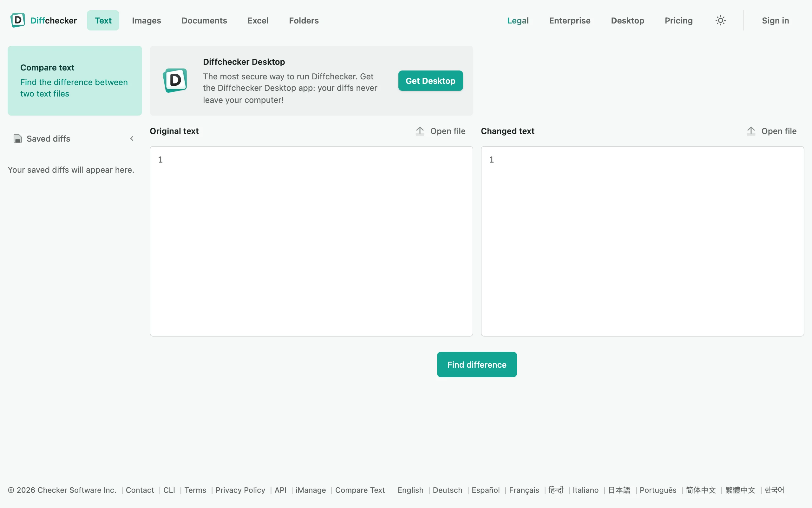Switch language to 简体中文
812x508 pixels.
pyautogui.click(x=701, y=490)
